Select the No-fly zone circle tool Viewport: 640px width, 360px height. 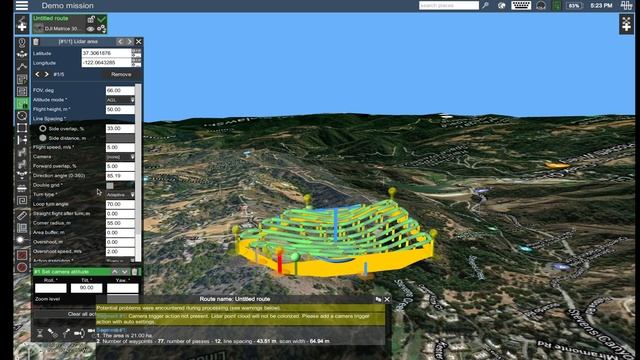(x=22, y=268)
